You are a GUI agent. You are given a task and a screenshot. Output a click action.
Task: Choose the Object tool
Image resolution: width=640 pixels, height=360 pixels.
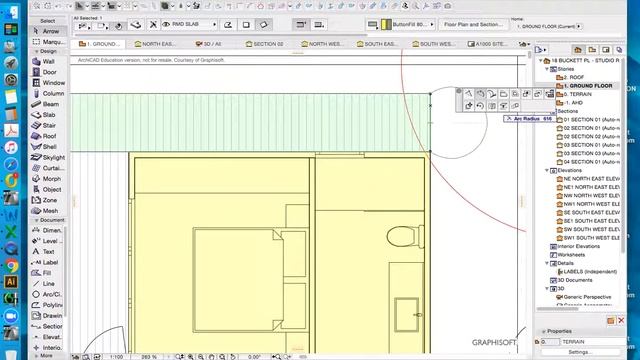[48, 189]
